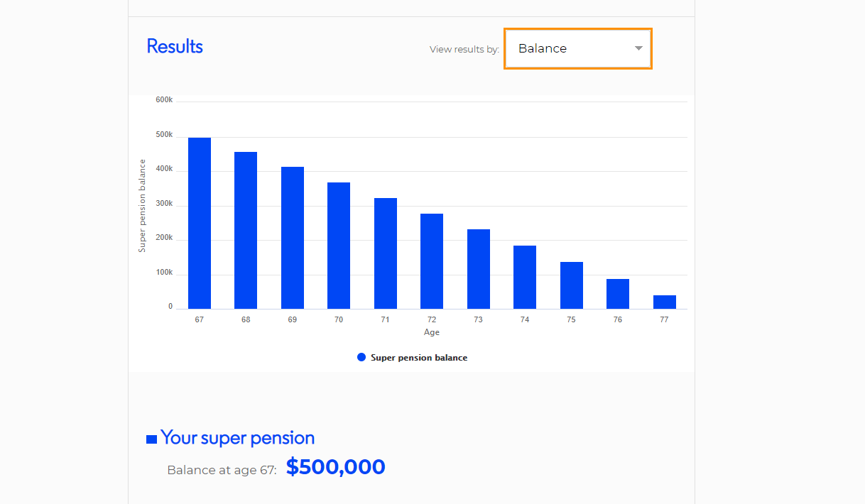The height and width of the screenshot is (504, 865).
Task: Click the bar for age 76
Action: point(618,294)
